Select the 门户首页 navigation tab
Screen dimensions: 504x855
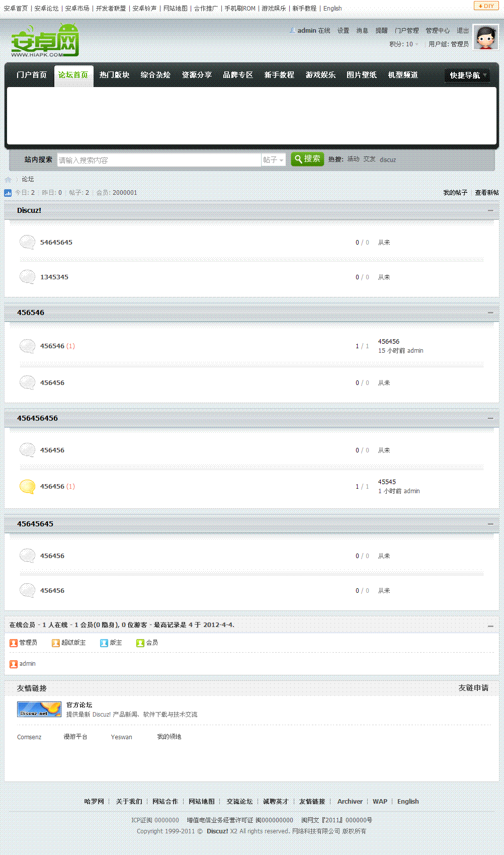tap(32, 75)
